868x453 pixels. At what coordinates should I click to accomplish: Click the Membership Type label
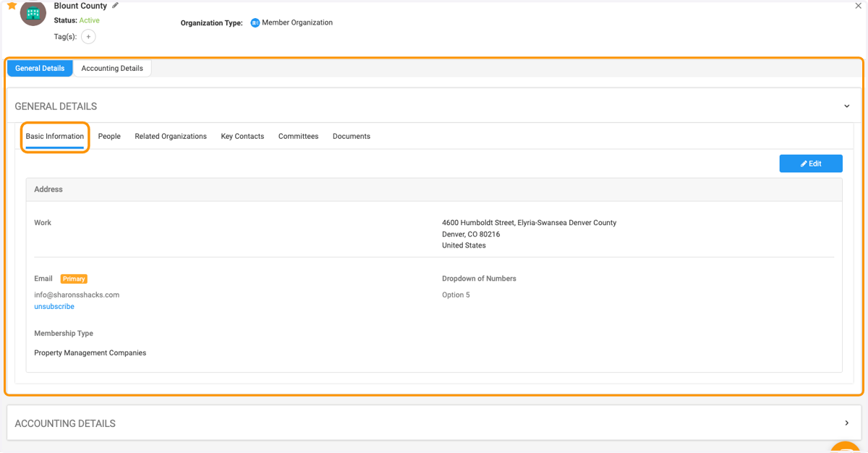tap(64, 334)
